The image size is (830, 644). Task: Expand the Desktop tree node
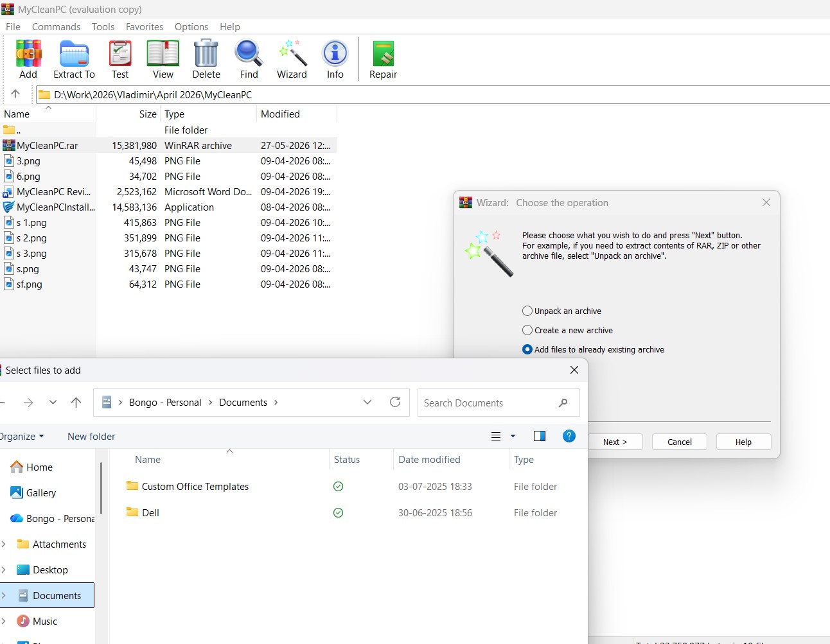coord(4,570)
